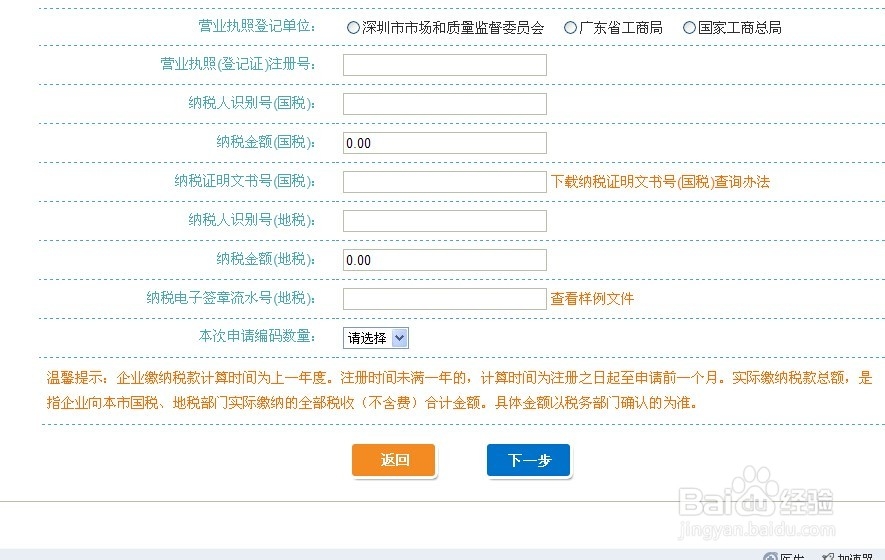Focus the 纳税证明文书号(国税) input box
This screenshot has height=560, width=885.
(x=444, y=182)
